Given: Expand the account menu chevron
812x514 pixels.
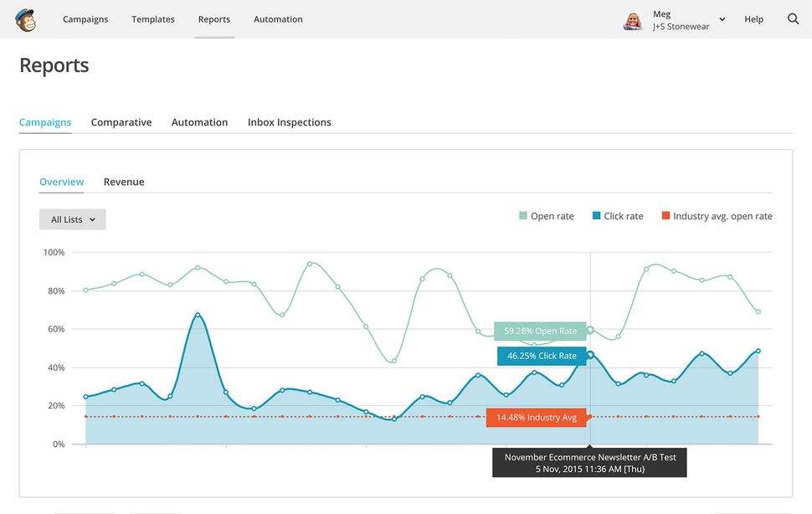Looking at the screenshot, I should pyautogui.click(x=721, y=18).
